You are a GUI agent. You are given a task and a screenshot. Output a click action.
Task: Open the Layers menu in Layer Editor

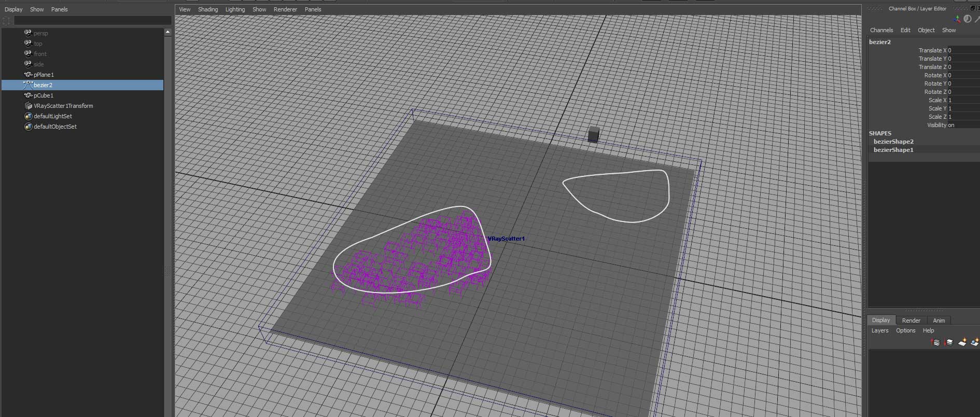pos(880,330)
